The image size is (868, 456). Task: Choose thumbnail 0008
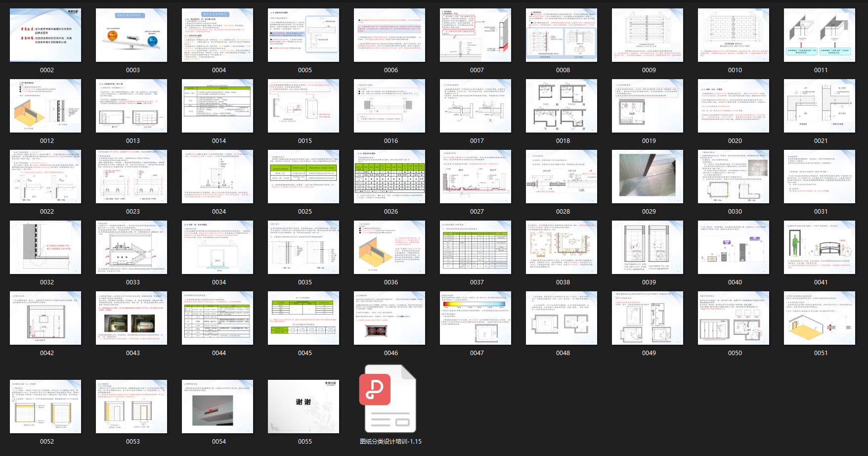point(562,35)
